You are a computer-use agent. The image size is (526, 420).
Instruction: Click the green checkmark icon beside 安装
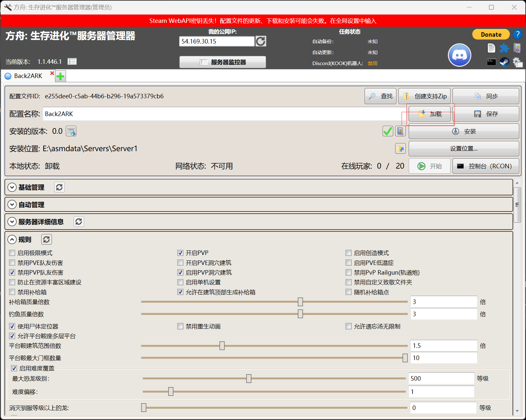coord(388,131)
